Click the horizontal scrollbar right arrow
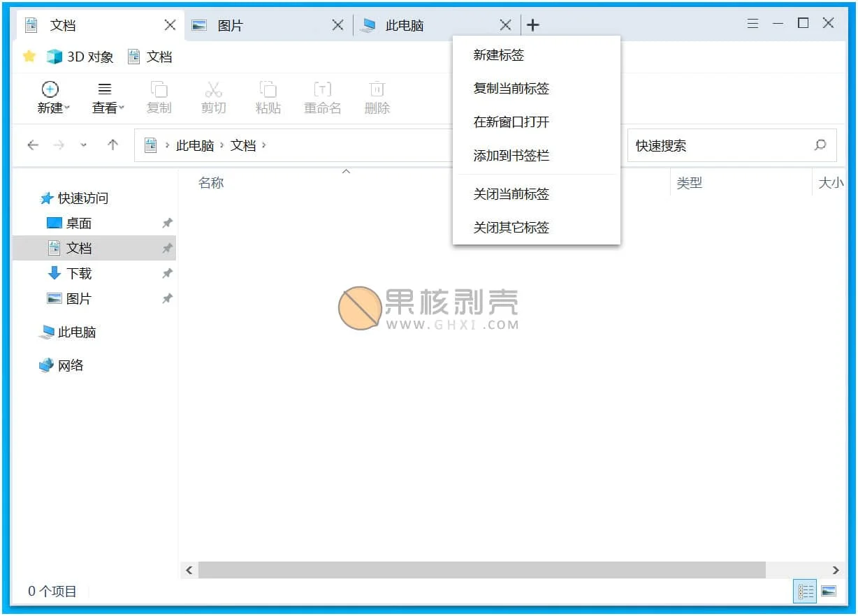 836,570
